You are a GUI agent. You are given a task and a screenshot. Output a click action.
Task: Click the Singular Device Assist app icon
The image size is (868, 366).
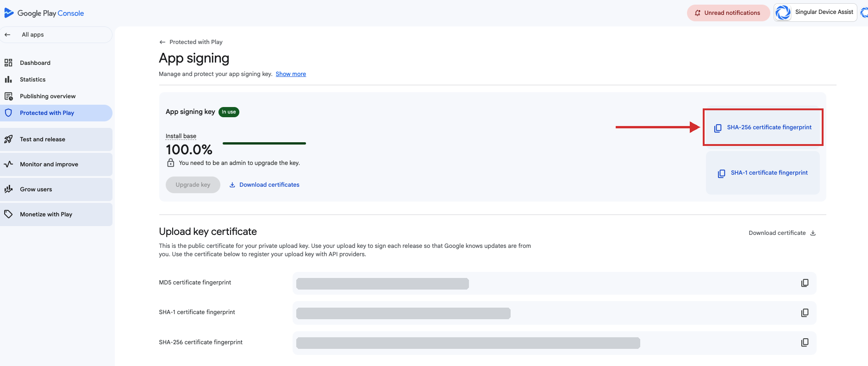[783, 13]
